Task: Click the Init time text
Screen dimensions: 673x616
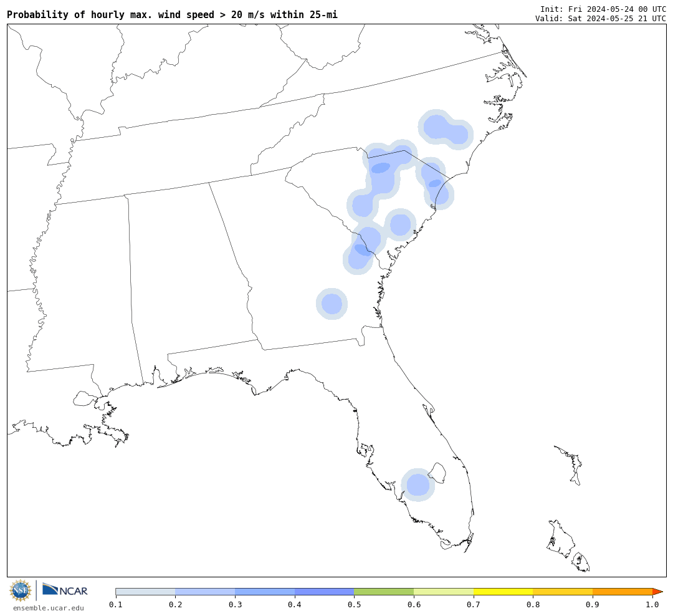Action: tap(603, 9)
